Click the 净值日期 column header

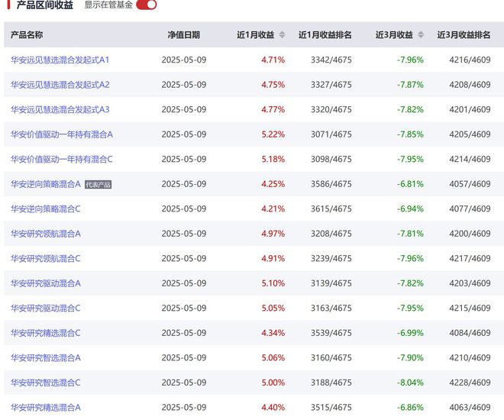tap(184, 34)
